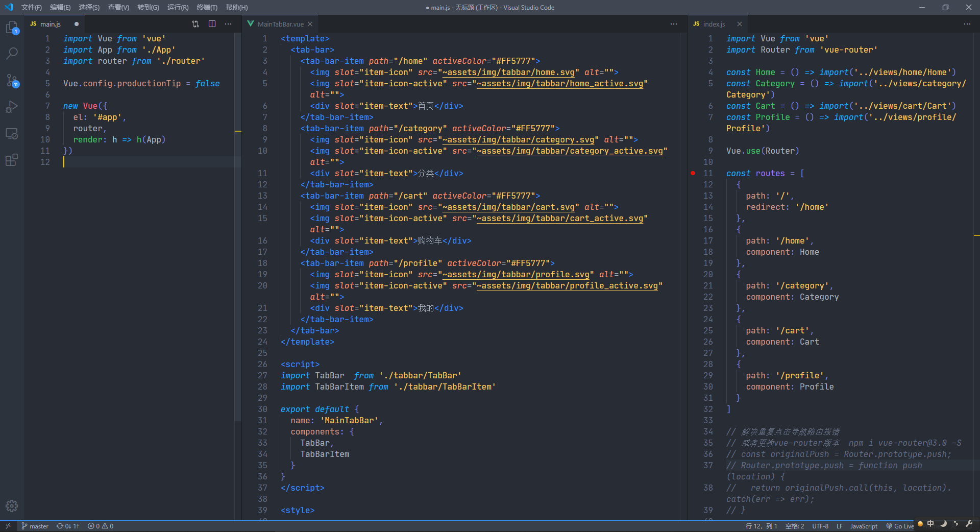Open the Manage gear menu
The height and width of the screenshot is (532, 980).
12,506
